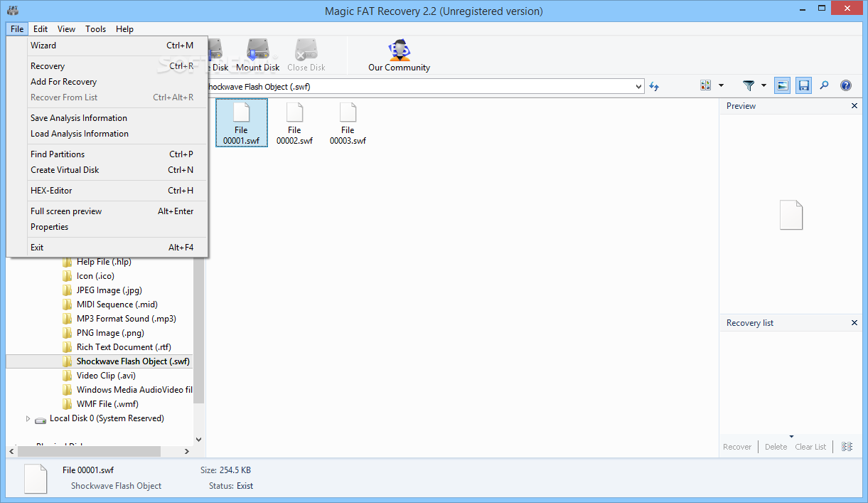The width and height of the screenshot is (868, 503).
Task: Close the Preview panel
Action: coord(854,106)
